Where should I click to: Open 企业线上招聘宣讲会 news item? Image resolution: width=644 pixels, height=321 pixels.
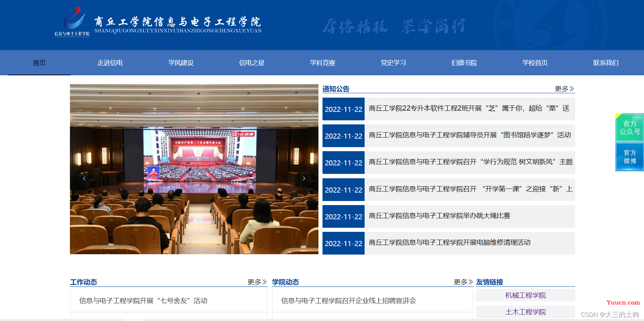pyautogui.click(x=349, y=301)
